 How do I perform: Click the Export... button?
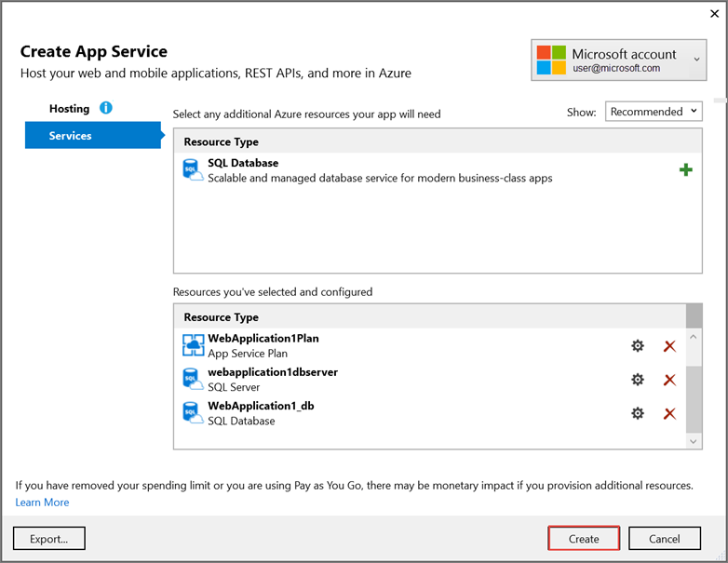[49, 539]
